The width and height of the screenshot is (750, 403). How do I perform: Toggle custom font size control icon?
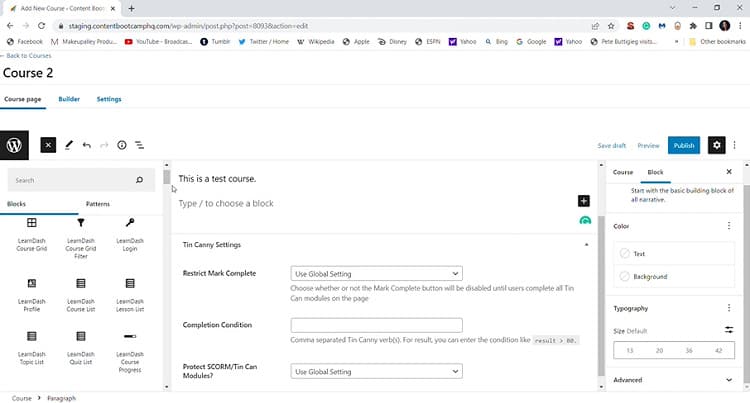click(729, 330)
